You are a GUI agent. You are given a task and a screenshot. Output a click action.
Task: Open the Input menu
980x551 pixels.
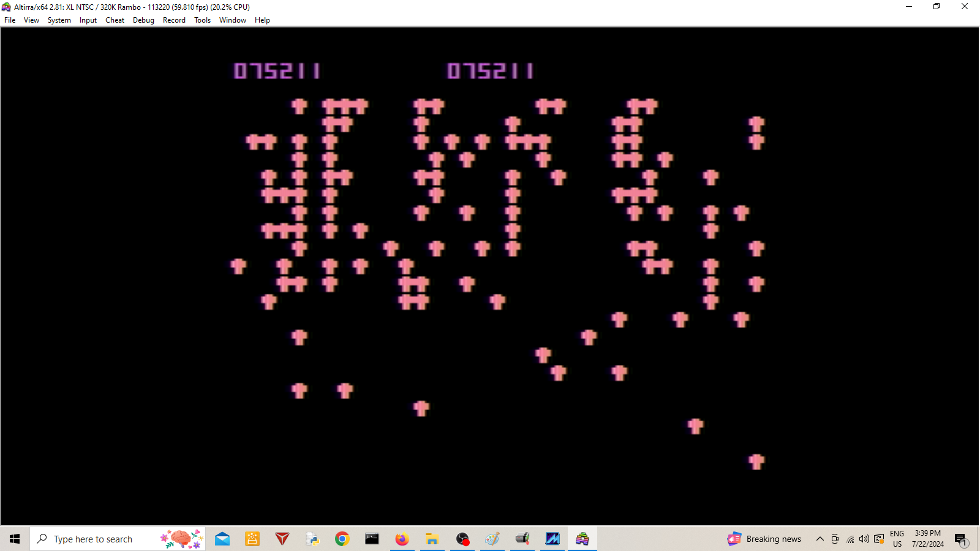[x=88, y=20]
